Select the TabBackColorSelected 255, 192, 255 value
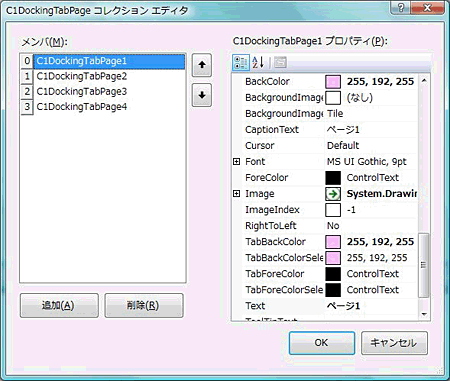Image resolution: width=450 pixels, height=381 pixels. pos(377,258)
